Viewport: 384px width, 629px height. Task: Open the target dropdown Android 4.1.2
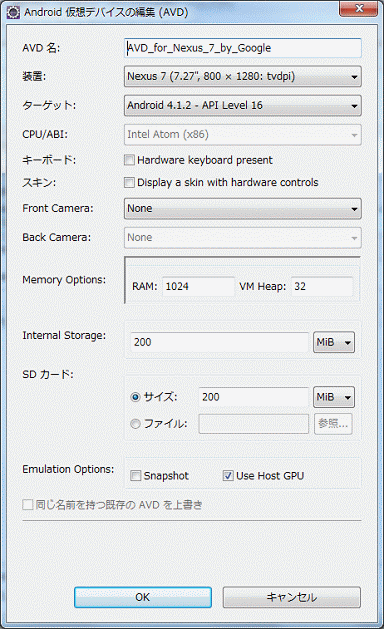[243, 106]
